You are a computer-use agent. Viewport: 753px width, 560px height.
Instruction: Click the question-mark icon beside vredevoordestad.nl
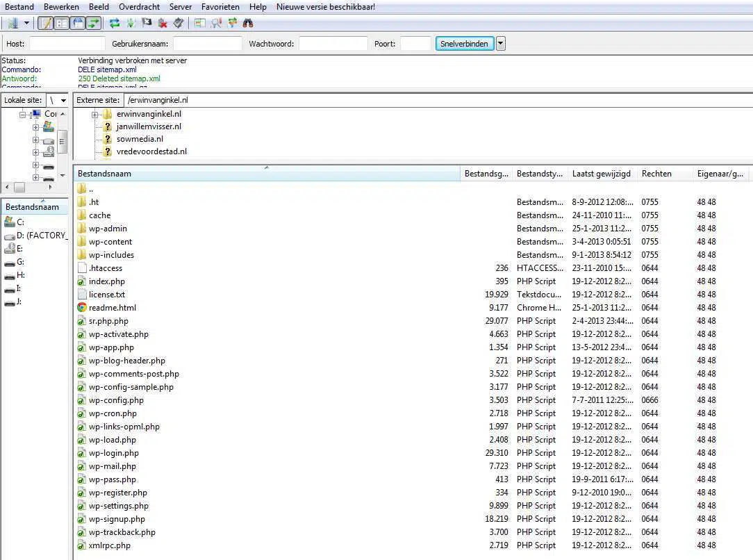(x=108, y=151)
